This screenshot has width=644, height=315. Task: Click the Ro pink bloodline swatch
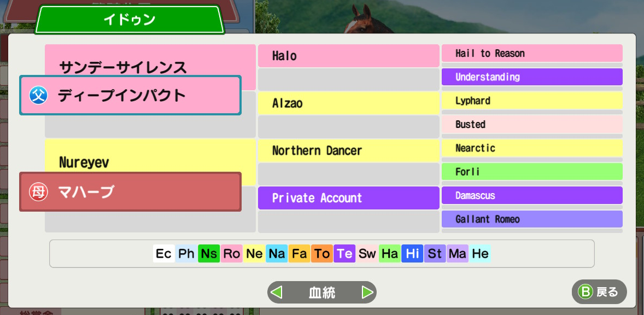(x=232, y=254)
